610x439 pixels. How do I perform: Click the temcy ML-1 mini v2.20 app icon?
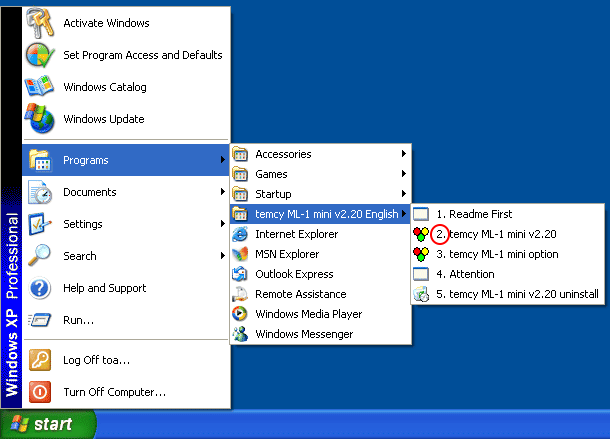pos(421,234)
